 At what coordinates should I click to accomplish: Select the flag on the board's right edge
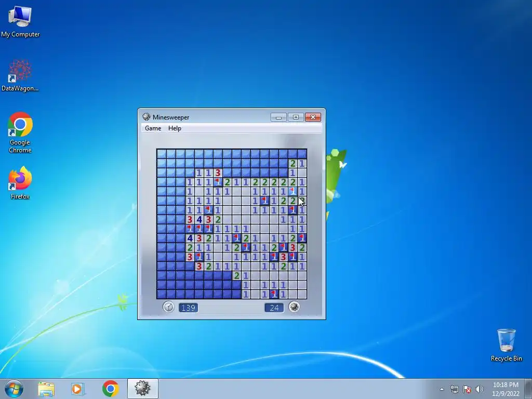point(302,238)
